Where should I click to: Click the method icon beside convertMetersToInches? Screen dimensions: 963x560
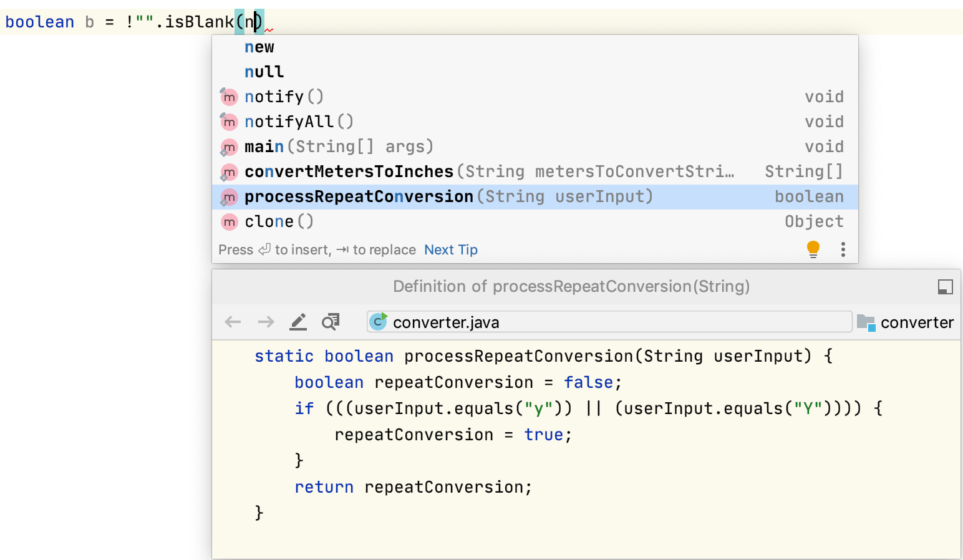tap(229, 172)
